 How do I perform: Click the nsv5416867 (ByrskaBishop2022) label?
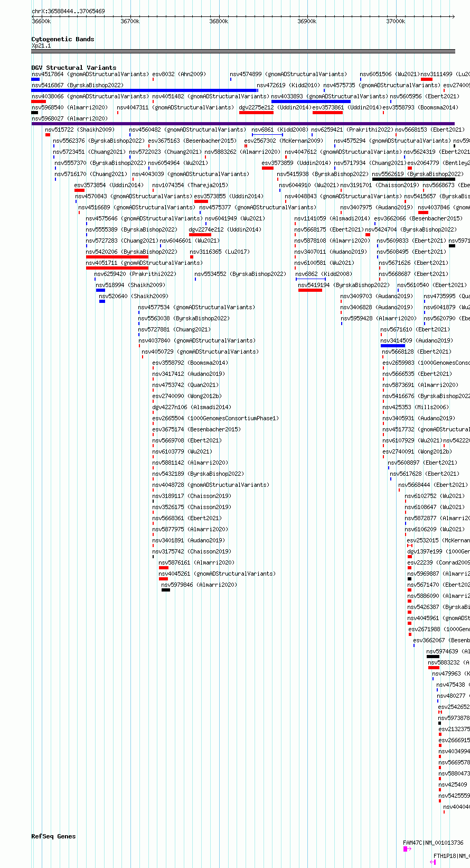click(77, 85)
